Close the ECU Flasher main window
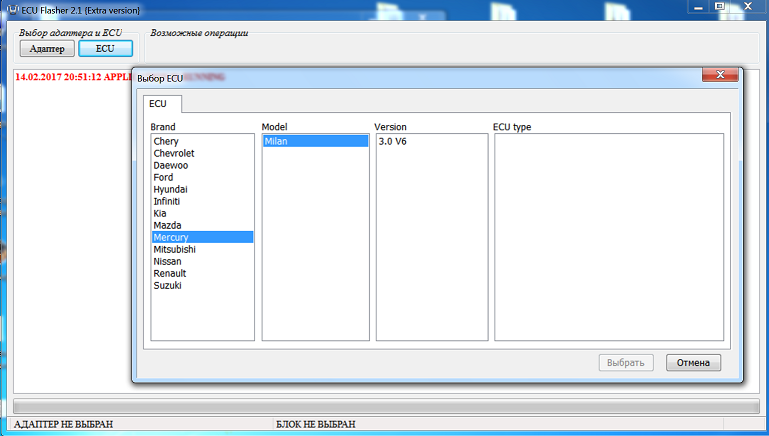Viewport: 769px width, 436px height. point(748,6)
